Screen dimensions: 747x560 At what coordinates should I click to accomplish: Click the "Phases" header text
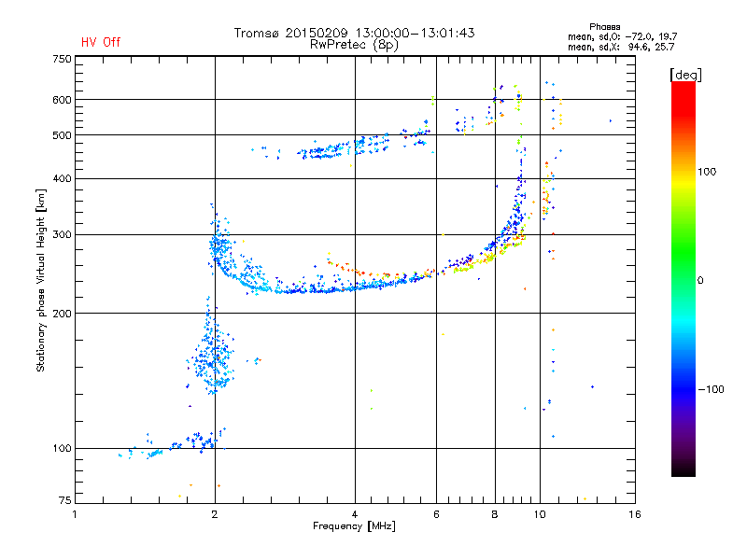point(604,27)
